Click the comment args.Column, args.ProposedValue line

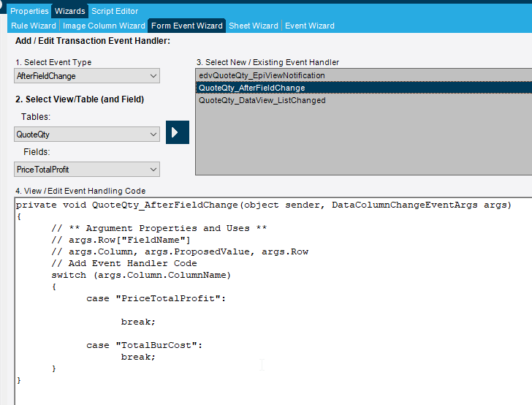point(180,252)
